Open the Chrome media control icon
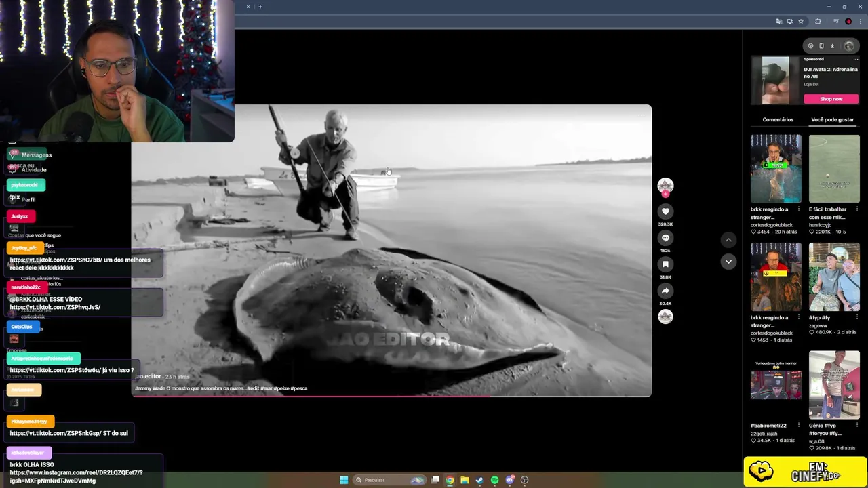Image resolution: width=868 pixels, height=488 pixels. (837, 22)
